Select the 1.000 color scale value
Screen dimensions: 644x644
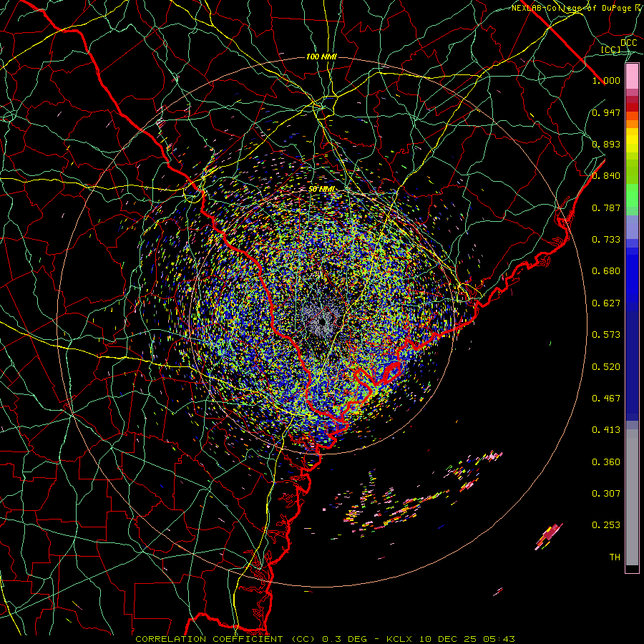[606, 80]
